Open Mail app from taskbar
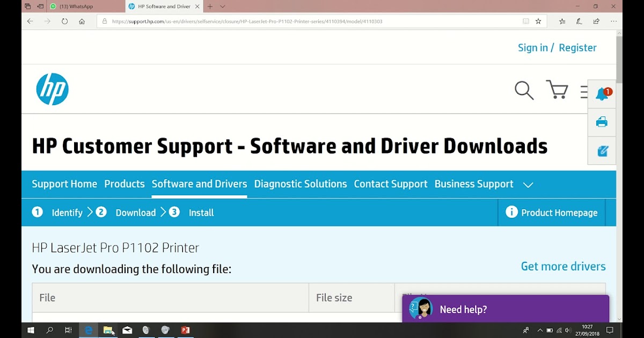Image resolution: width=644 pixels, height=338 pixels. click(x=127, y=330)
